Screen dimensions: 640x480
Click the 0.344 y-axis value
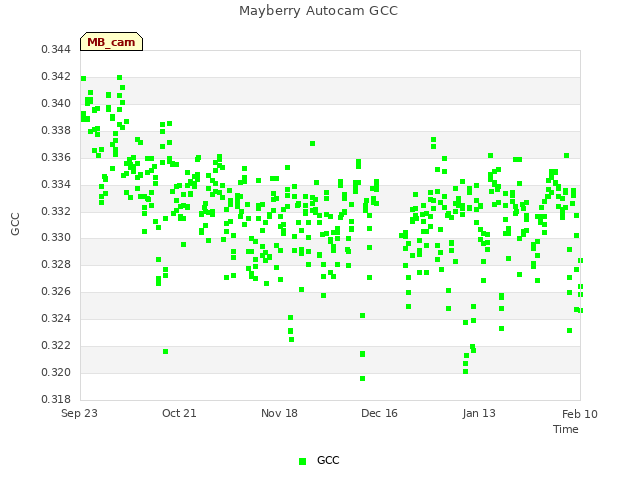click(x=56, y=50)
